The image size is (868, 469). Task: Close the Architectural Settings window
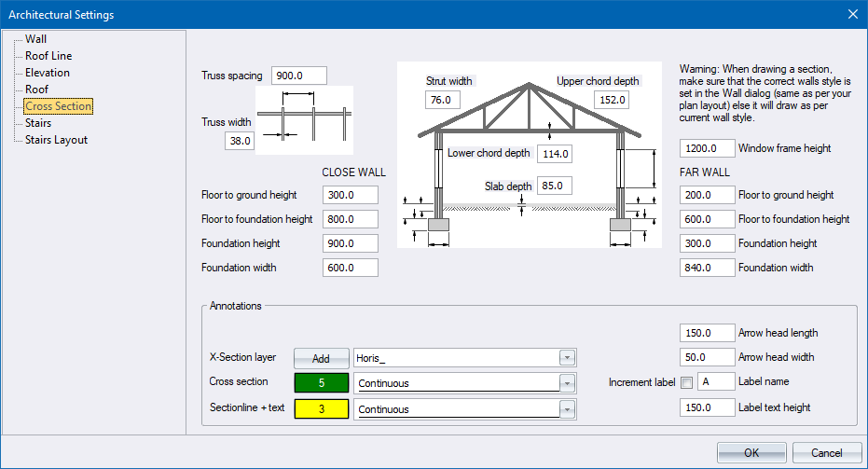tap(852, 14)
